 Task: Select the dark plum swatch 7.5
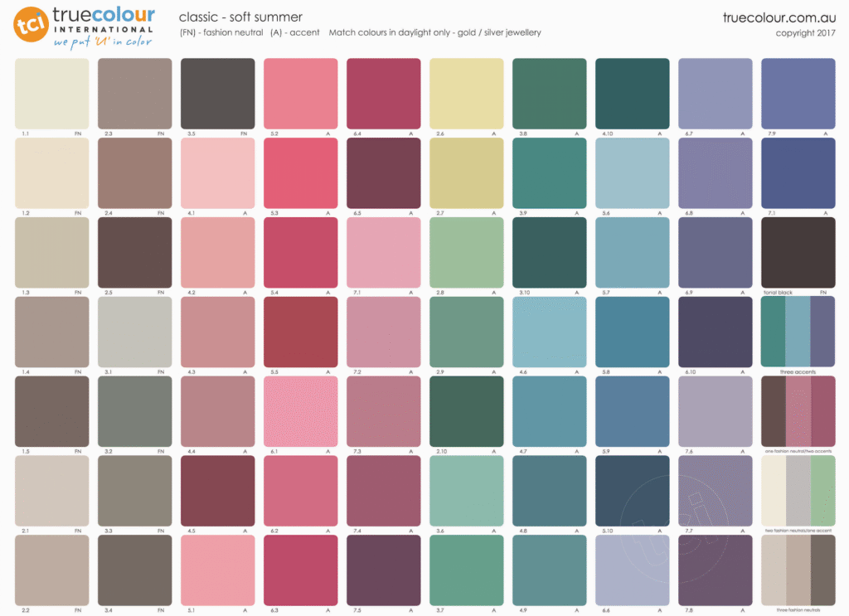click(383, 570)
